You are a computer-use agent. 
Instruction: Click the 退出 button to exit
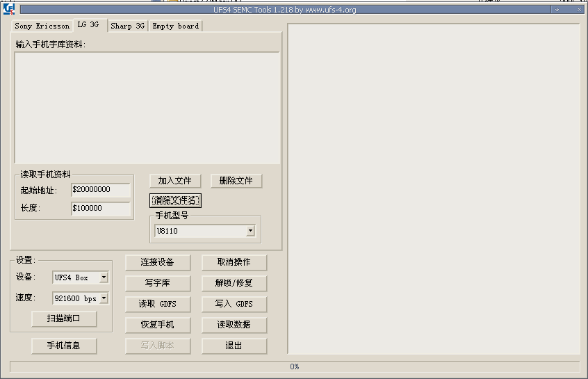pyautogui.click(x=234, y=346)
